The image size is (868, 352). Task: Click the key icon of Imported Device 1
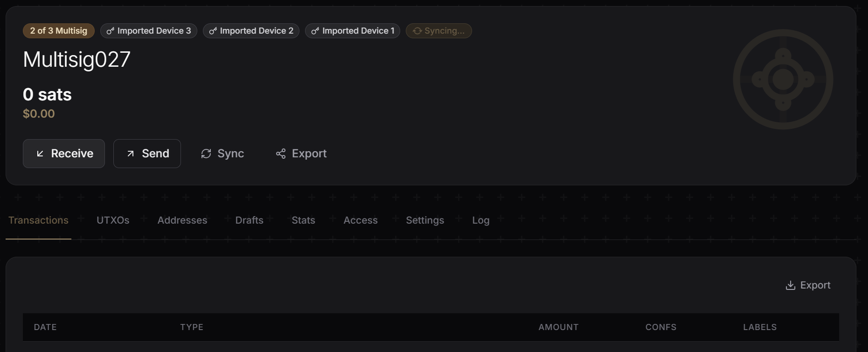point(315,31)
